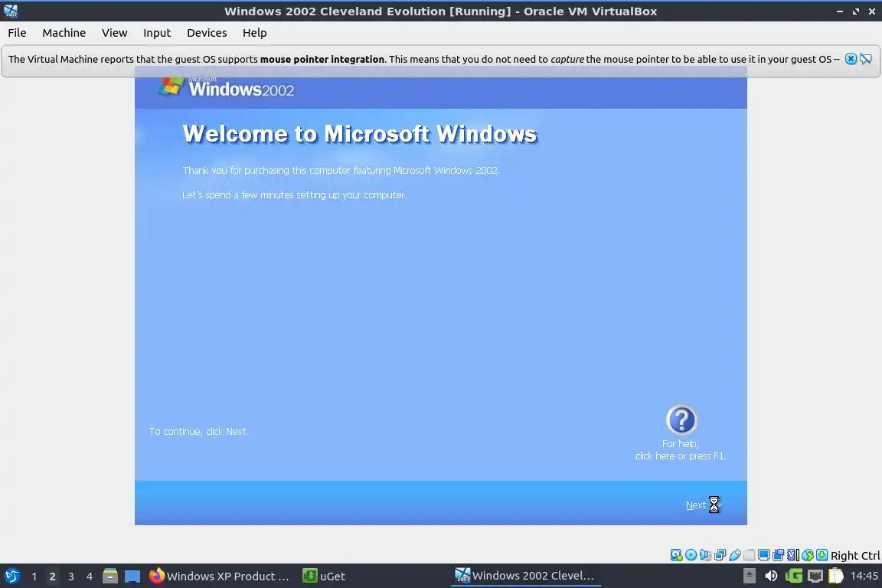Click the optical disc status icon
The height and width of the screenshot is (588, 882).
pyautogui.click(x=691, y=555)
